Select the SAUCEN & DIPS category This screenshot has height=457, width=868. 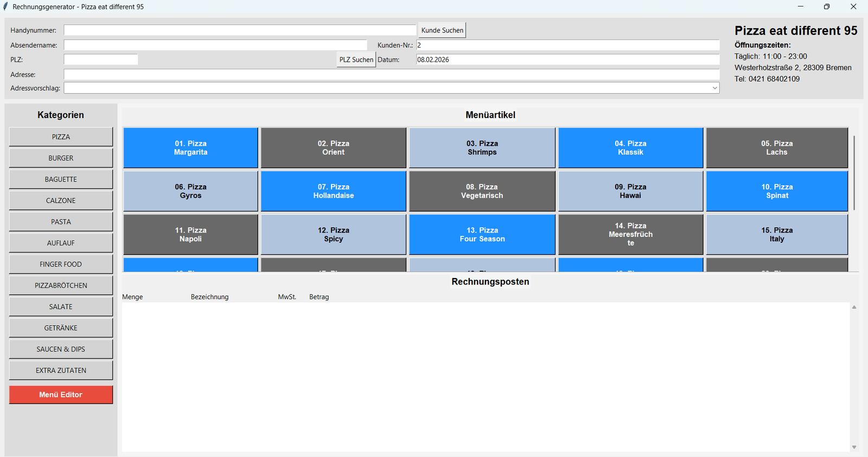click(61, 349)
